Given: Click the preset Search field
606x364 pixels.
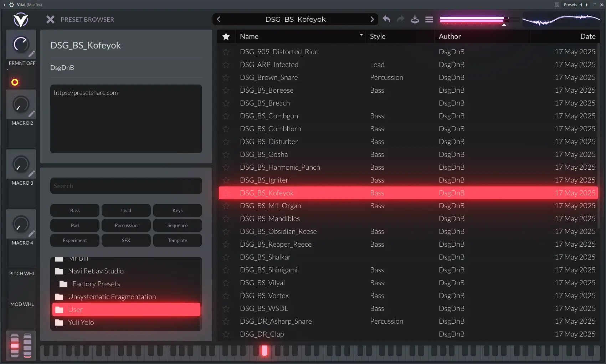Looking at the screenshot, I should pos(126,186).
